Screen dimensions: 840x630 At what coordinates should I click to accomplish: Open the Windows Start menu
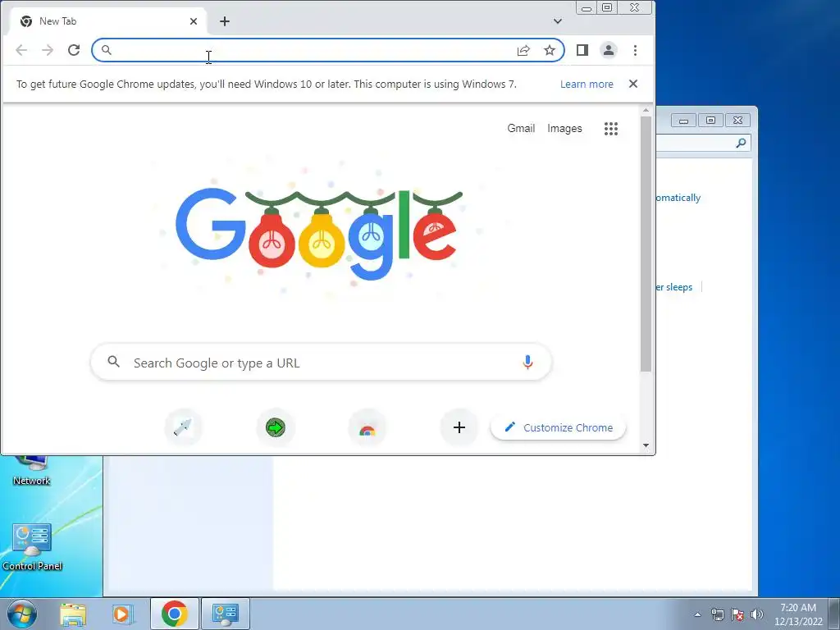(21, 614)
